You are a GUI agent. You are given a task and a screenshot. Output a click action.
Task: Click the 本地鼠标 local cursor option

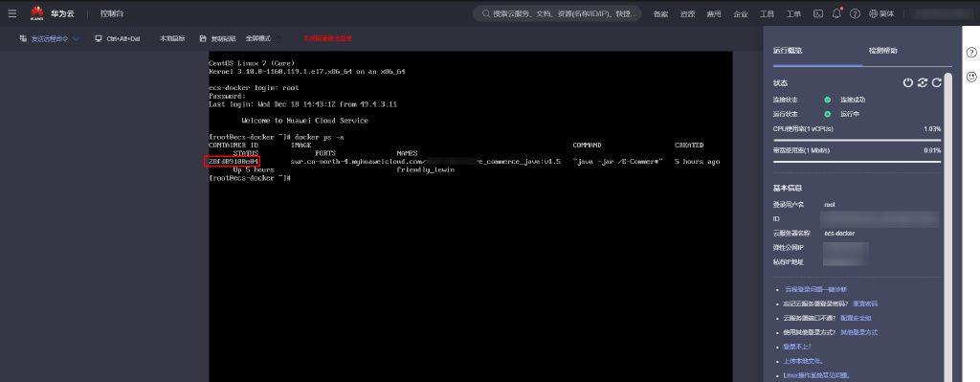(x=172, y=38)
